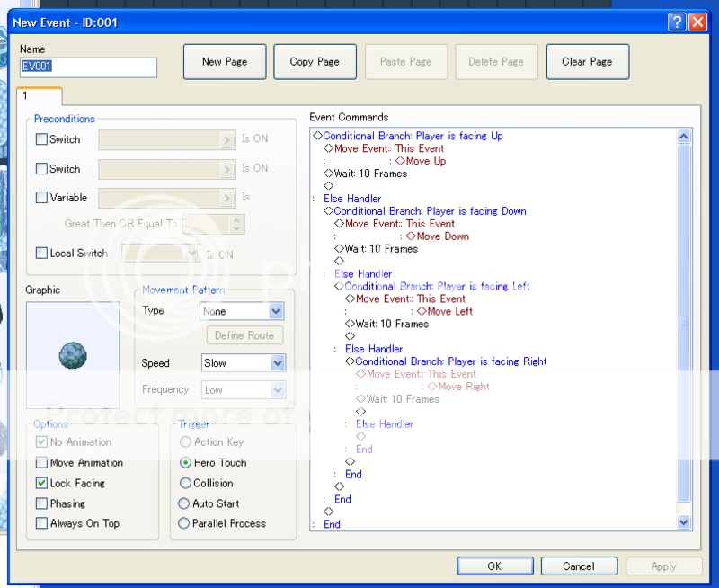Toggle the Phasing checkbox
This screenshot has height=588, width=719.
coord(41,503)
